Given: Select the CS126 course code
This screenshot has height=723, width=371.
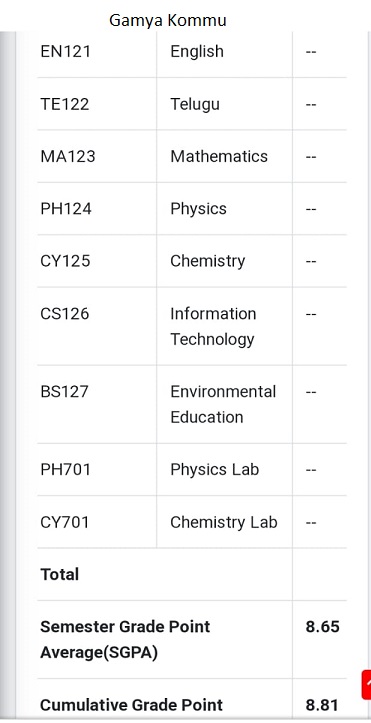Looking at the screenshot, I should 65,314.
